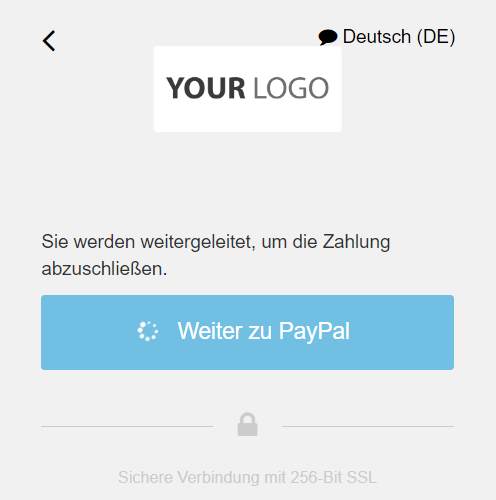Click the loading spinner on PayPal button

click(148, 331)
